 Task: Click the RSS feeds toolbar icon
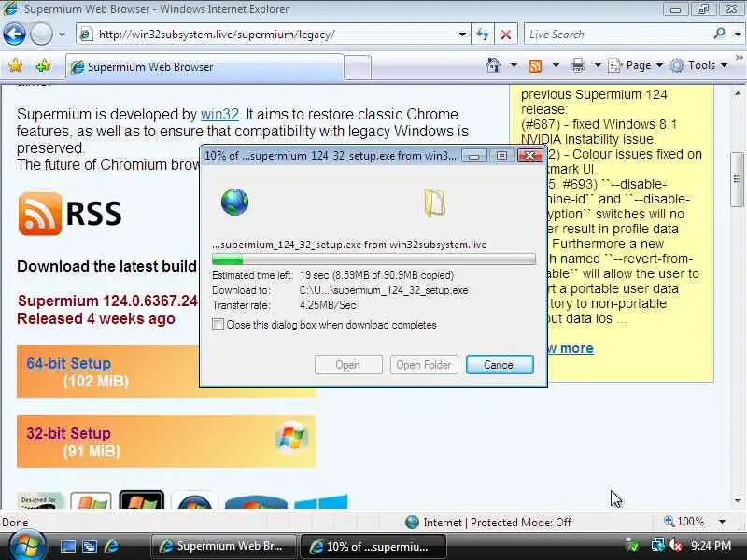pyautogui.click(x=535, y=65)
